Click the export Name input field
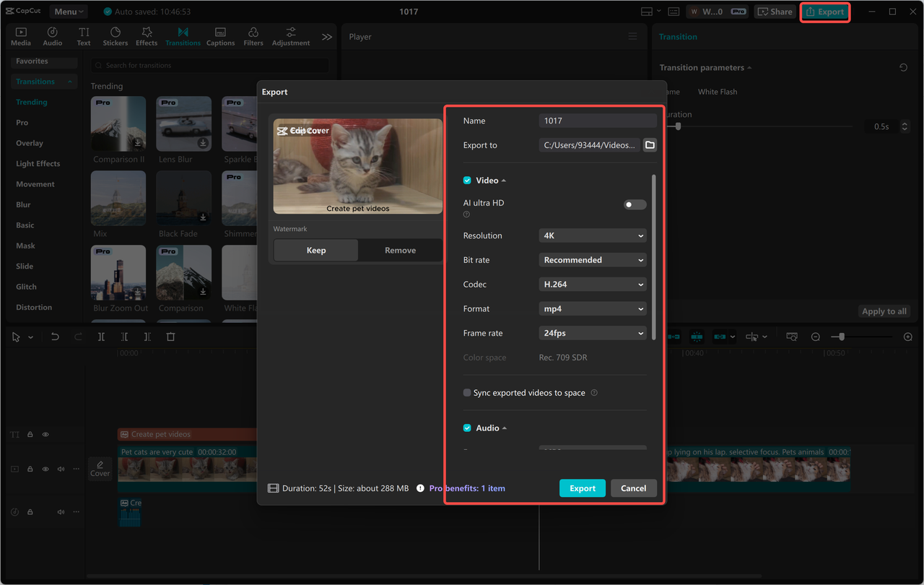 (598, 121)
